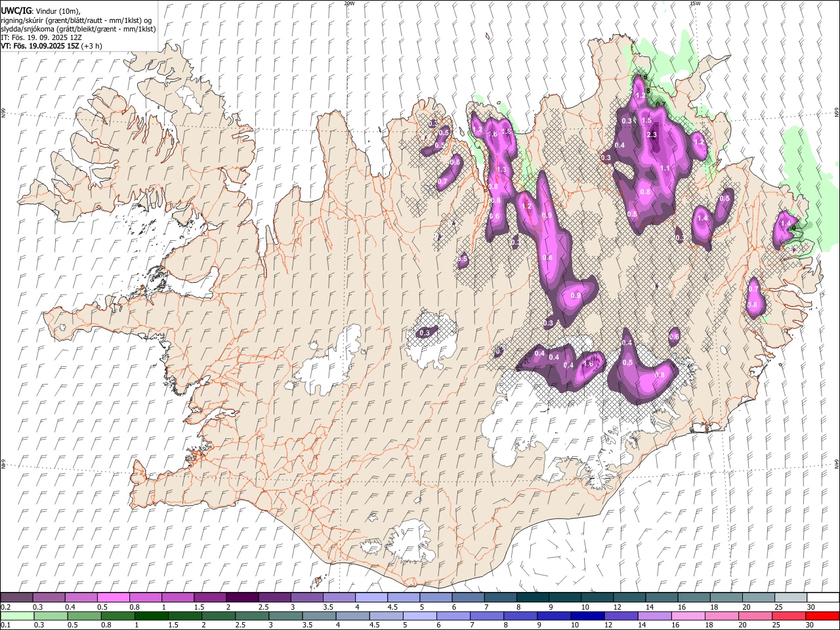Pick the deep navy 10 swatch in bottom legend row
This screenshot has width=840, height=630.
(586, 616)
